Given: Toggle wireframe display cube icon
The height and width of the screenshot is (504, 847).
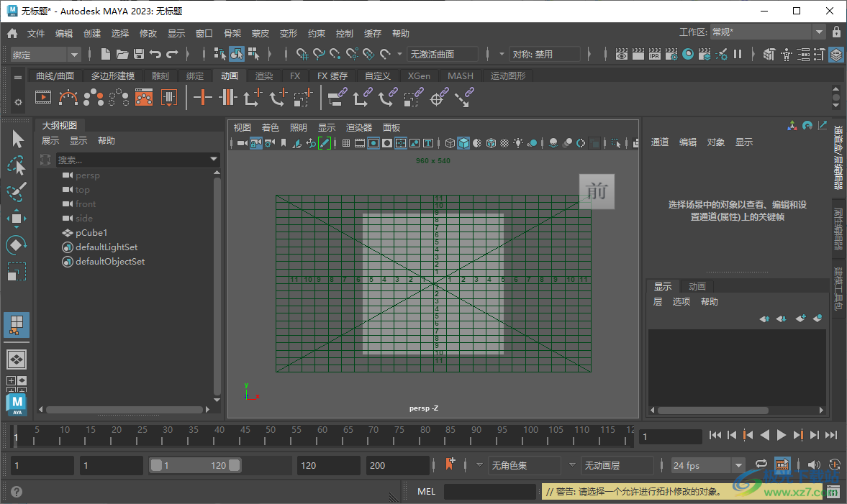Looking at the screenshot, I should click(x=450, y=143).
